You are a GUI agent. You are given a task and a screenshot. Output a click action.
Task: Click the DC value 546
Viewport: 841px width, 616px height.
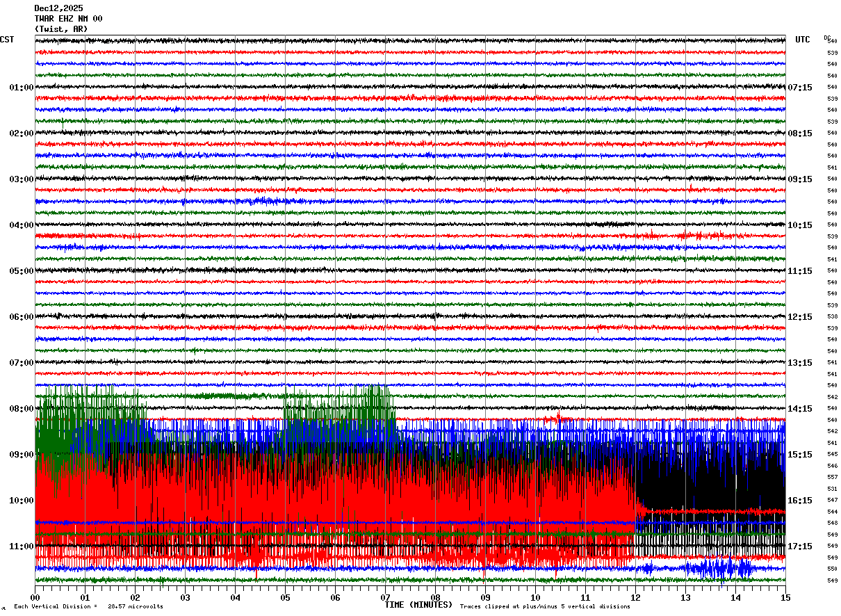(832, 466)
